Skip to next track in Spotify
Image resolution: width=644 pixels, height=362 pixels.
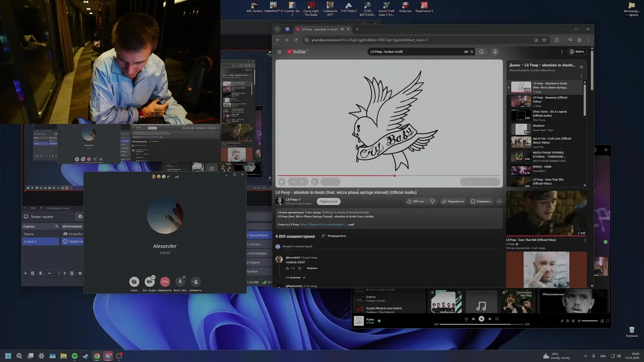point(490,319)
